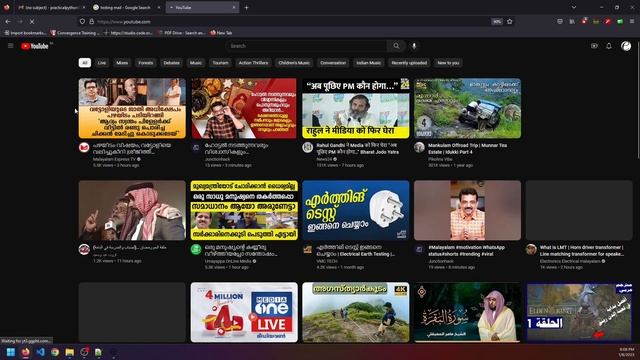The width and height of the screenshot is (640, 360).
Task: Click Firefox icon in the taskbar
Action: [x=26, y=352]
